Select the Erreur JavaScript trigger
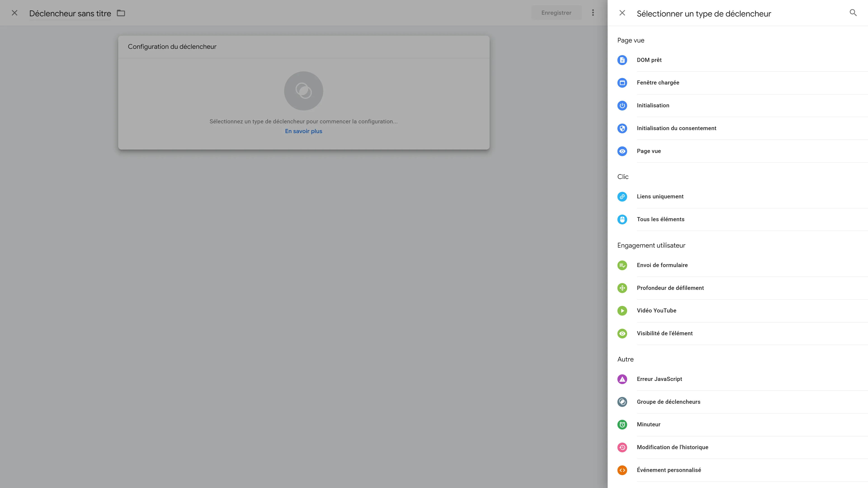 pyautogui.click(x=742, y=379)
